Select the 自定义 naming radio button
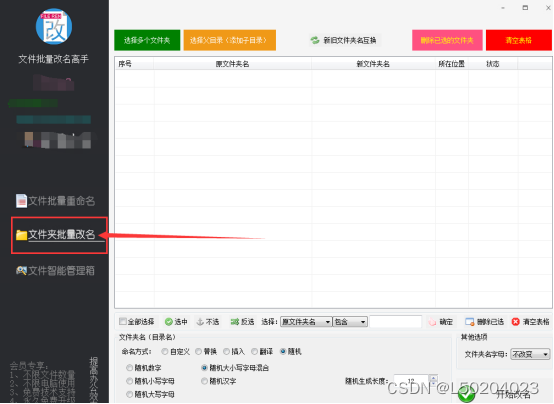Screen dimensions: 554x404 point(165,351)
